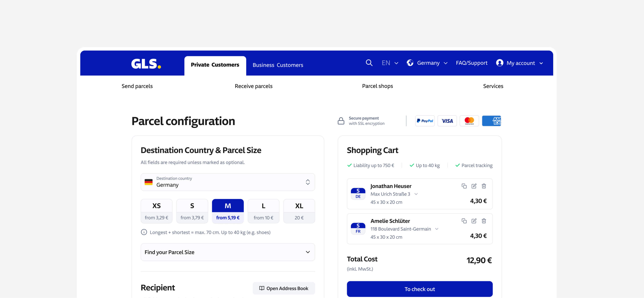Expand Find your Parcel Size section
Image resolution: width=644 pixels, height=298 pixels.
(227, 252)
